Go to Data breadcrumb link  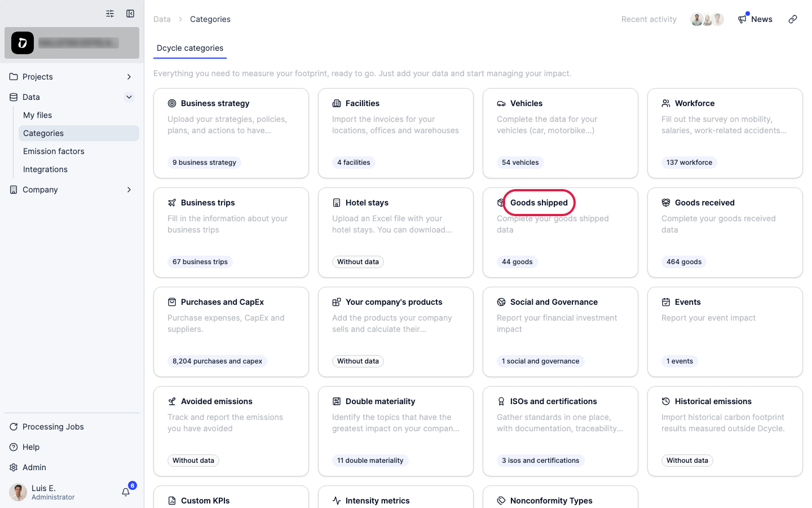point(162,19)
